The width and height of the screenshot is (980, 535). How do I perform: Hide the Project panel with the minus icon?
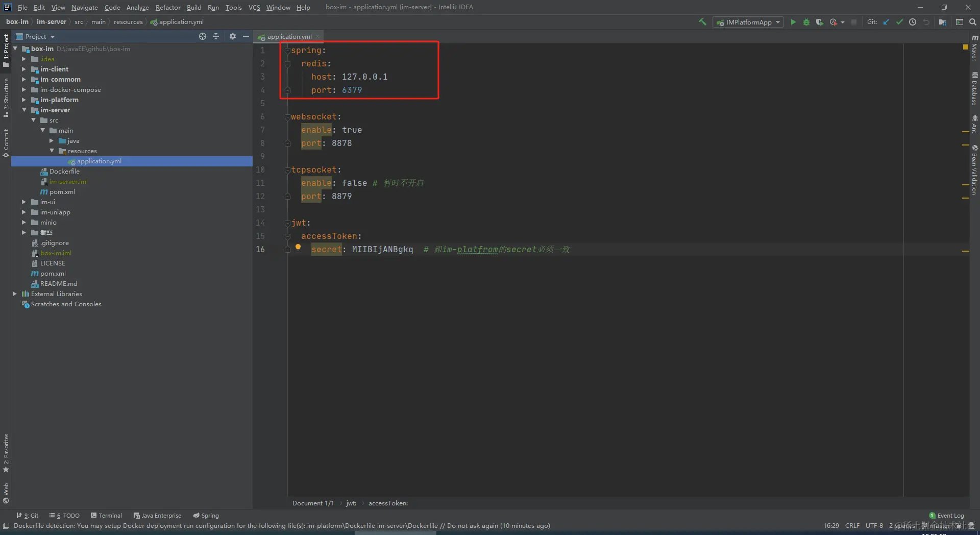click(x=246, y=36)
